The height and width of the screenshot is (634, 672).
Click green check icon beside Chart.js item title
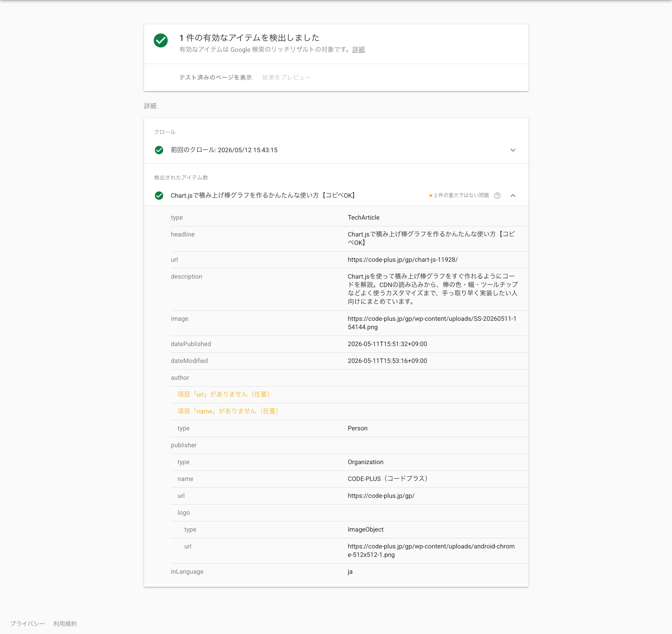tap(159, 196)
